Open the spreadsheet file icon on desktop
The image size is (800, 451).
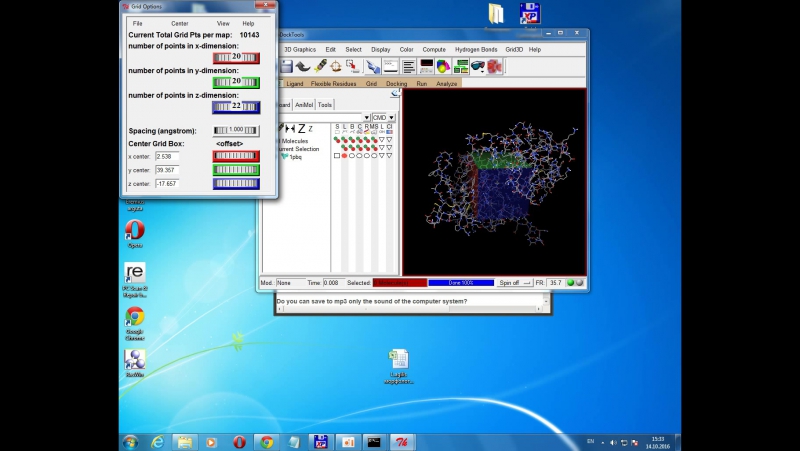pyautogui.click(x=398, y=366)
